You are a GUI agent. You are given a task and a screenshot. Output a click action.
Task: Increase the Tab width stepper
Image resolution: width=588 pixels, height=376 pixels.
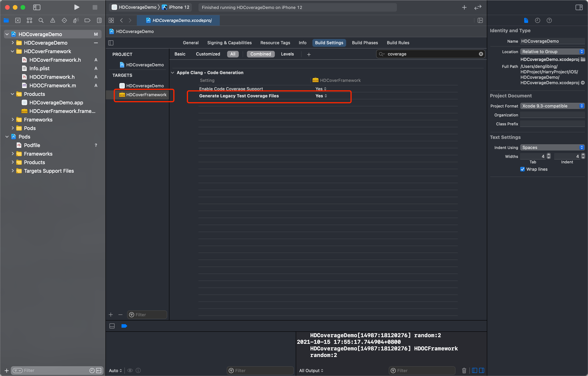549,155
